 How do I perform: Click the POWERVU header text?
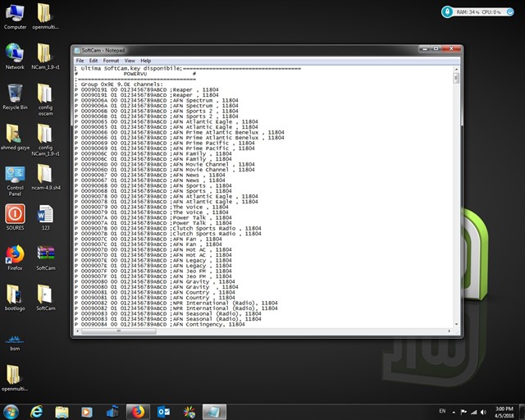(x=135, y=74)
